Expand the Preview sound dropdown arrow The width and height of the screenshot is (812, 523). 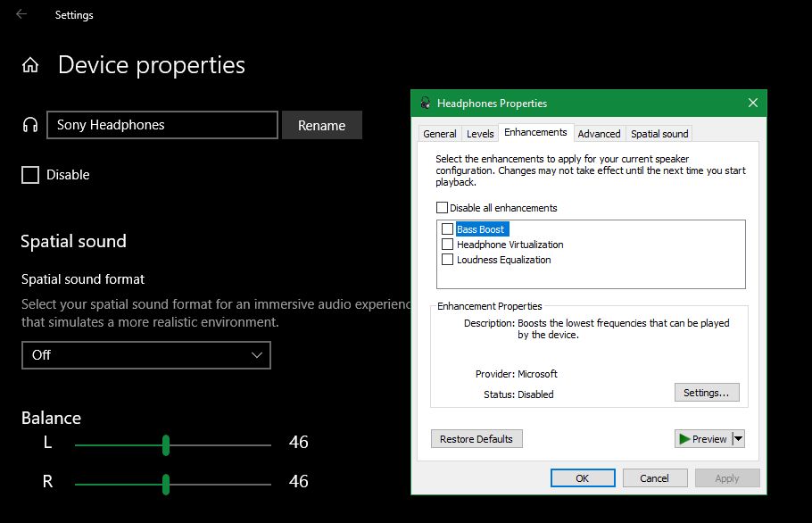[737, 438]
